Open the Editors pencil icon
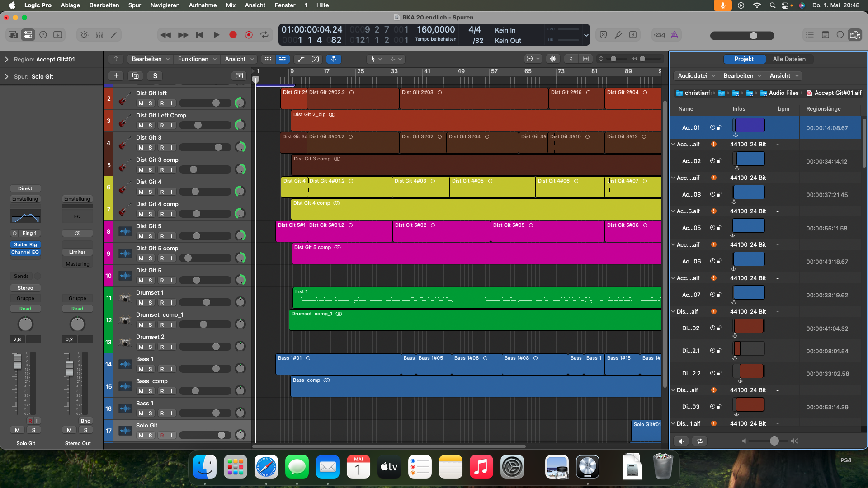This screenshot has width=868, height=488. coord(114,35)
